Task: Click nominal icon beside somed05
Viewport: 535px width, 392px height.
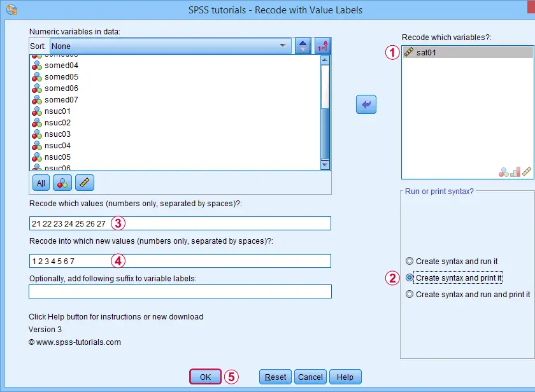Action: [37, 77]
